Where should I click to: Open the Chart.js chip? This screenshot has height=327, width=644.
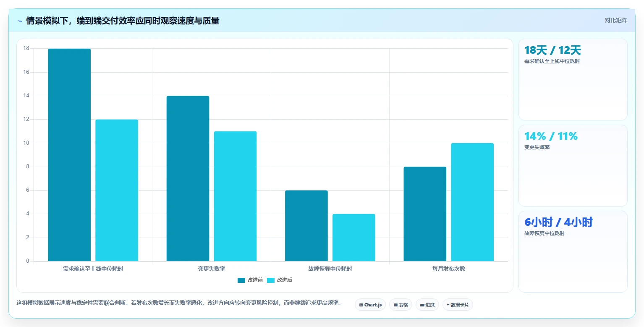[370, 305]
